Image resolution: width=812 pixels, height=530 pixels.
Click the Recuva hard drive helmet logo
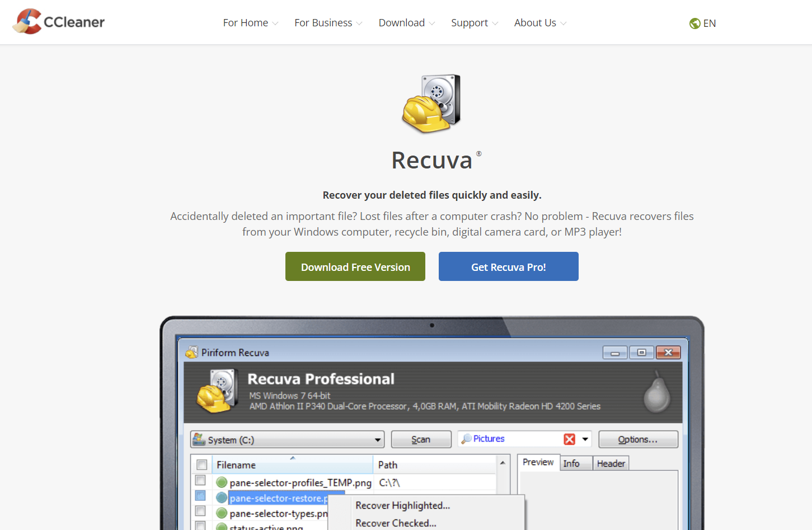coord(431,104)
